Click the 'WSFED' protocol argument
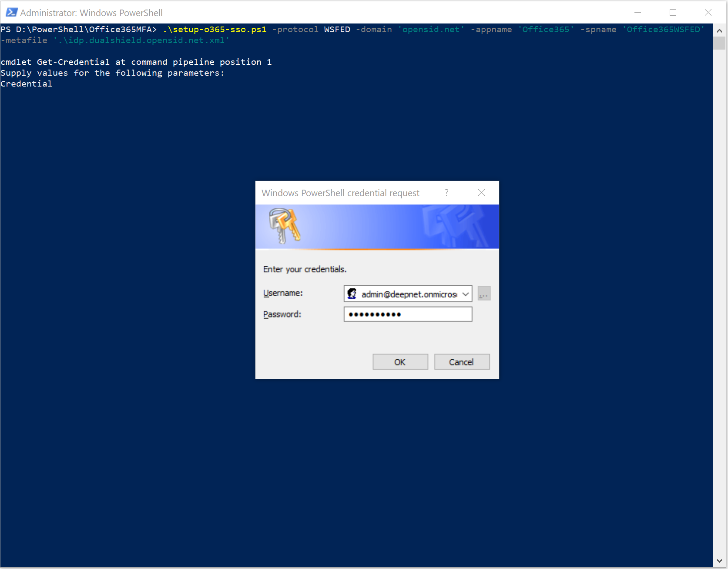Screen dimensions: 728x569 pyautogui.click(x=337, y=29)
